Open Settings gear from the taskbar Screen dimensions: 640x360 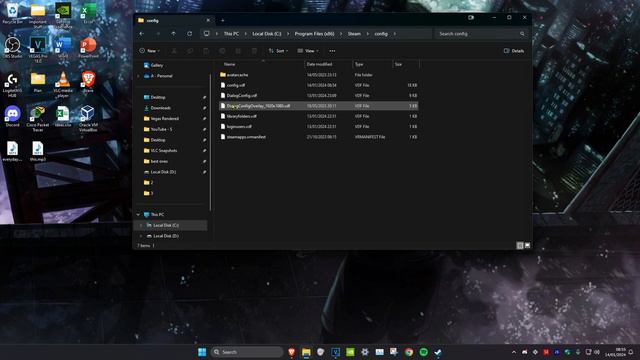[x=364, y=352]
